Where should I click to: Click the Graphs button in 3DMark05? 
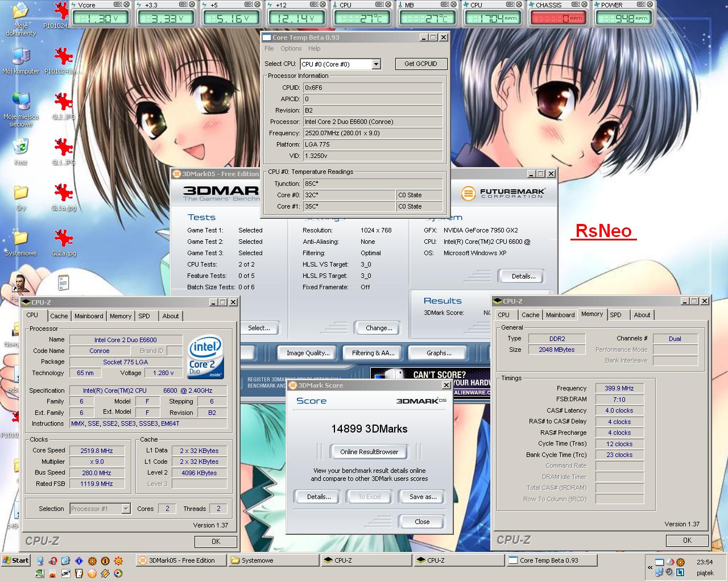[439, 353]
